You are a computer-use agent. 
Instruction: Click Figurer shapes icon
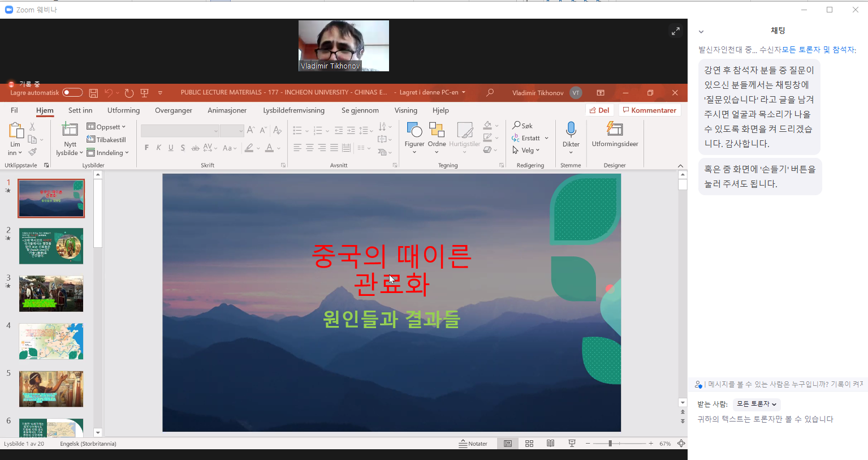pos(414,130)
